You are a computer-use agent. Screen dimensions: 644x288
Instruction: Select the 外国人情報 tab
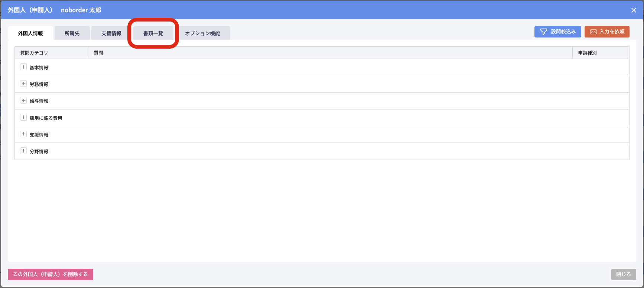(30, 33)
